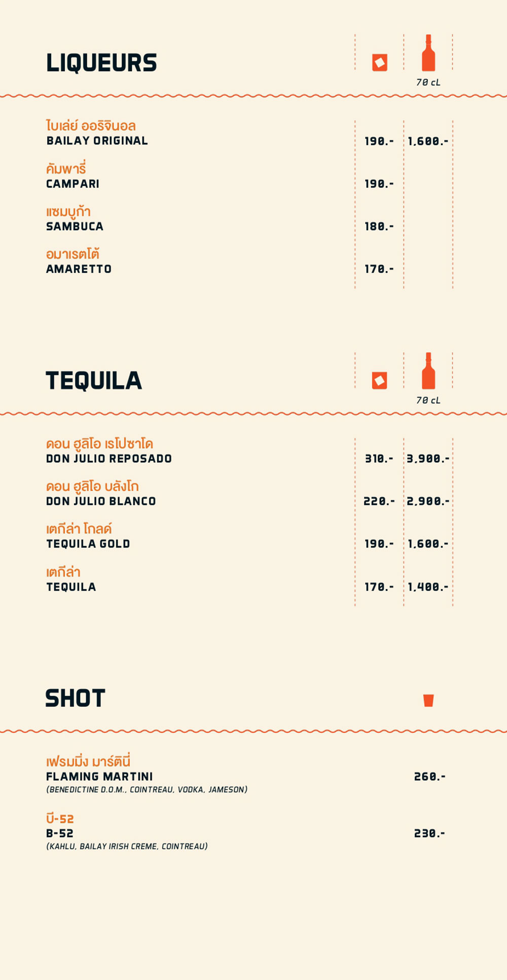Click the shot glass icon in the Shot header
507x980 pixels.
click(428, 700)
